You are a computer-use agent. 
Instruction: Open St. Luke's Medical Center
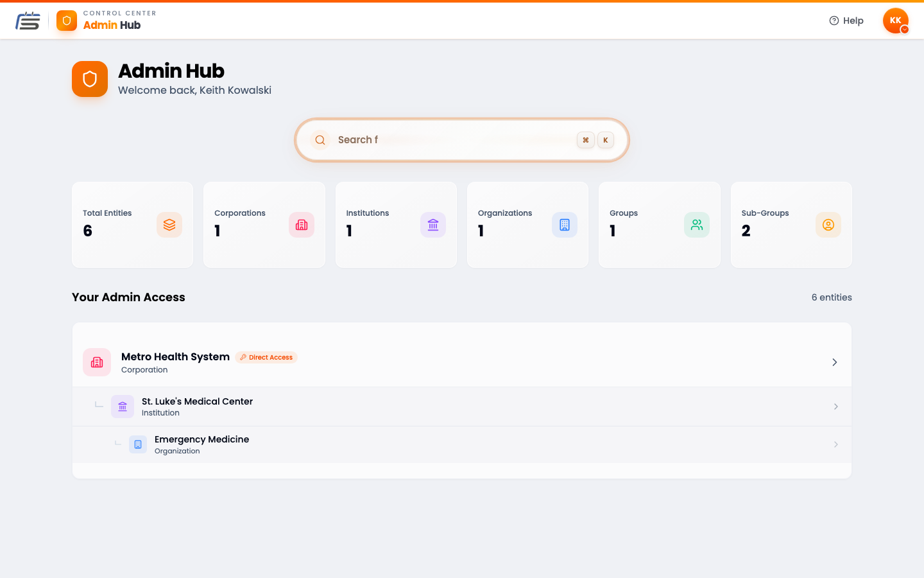click(x=462, y=407)
